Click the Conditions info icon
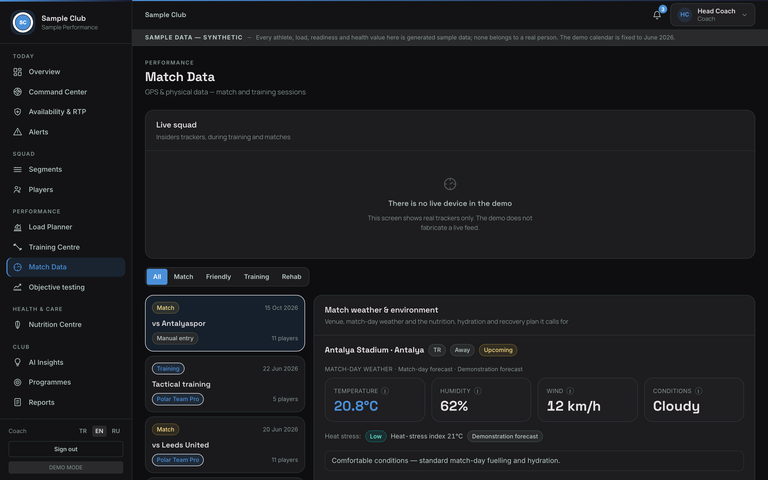 [x=698, y=391]
